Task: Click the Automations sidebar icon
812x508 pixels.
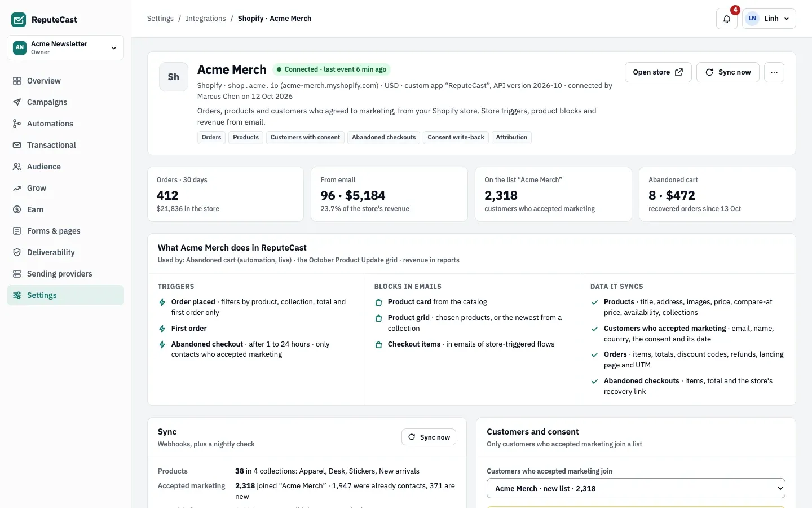Action: pyautogui.click(x=17, y=124)
